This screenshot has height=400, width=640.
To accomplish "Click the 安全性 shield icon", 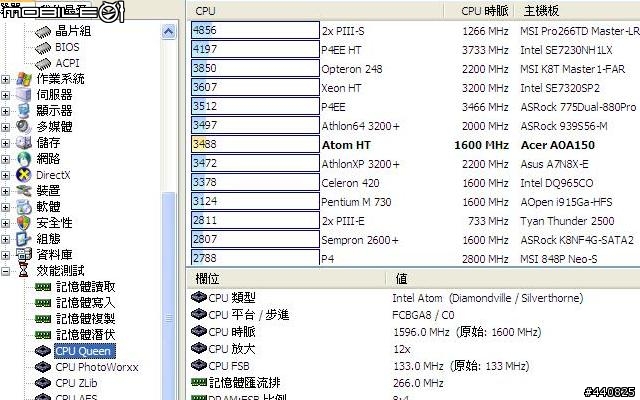I will 24,223.
